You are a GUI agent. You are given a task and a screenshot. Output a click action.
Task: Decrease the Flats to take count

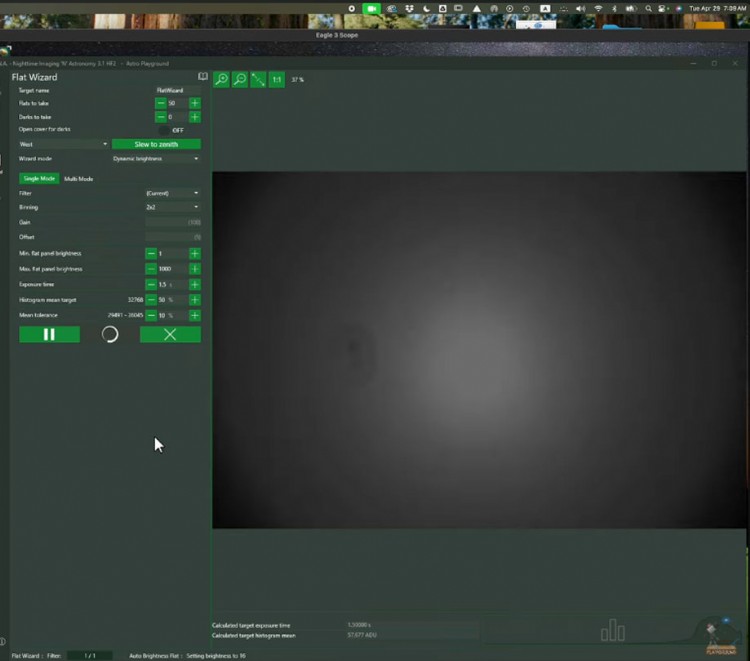point(161,103)
